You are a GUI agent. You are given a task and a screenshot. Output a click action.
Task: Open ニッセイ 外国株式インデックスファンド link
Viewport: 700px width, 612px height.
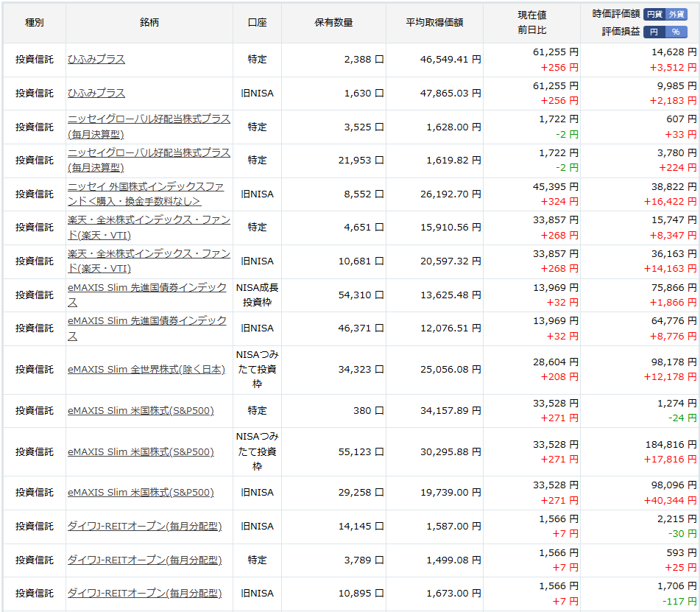tap(146, 194)
